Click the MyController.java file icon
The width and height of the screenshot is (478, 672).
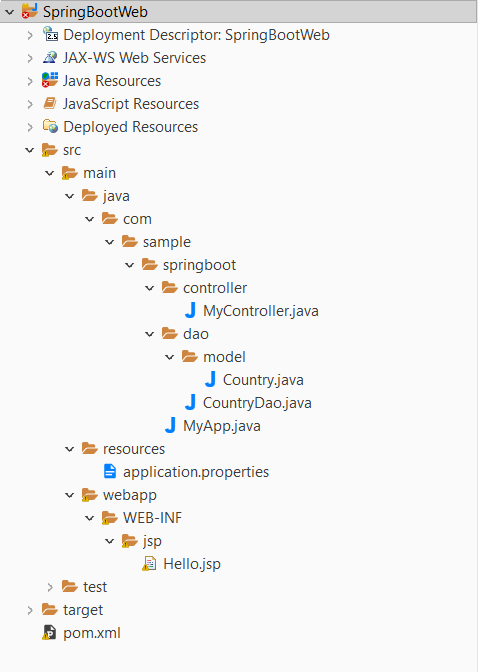190,310
